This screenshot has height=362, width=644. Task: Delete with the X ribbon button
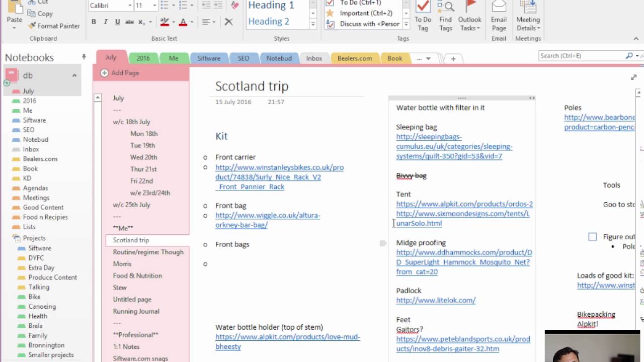point(228,22)
